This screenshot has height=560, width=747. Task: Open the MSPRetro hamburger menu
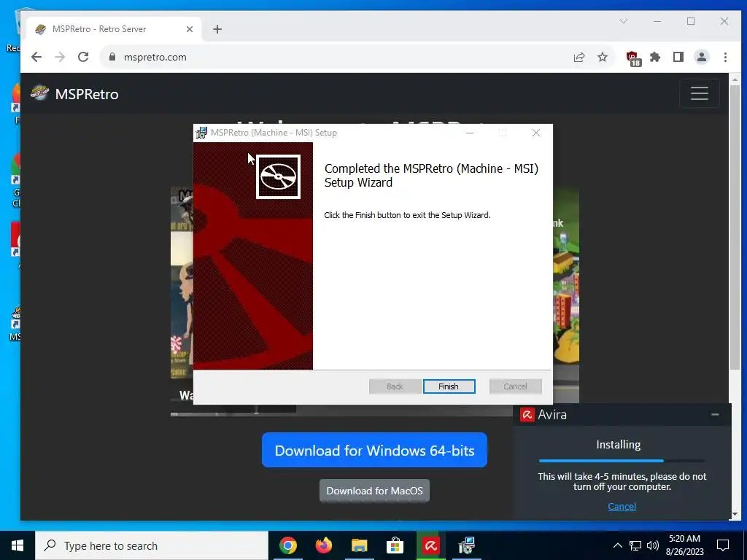700,93
